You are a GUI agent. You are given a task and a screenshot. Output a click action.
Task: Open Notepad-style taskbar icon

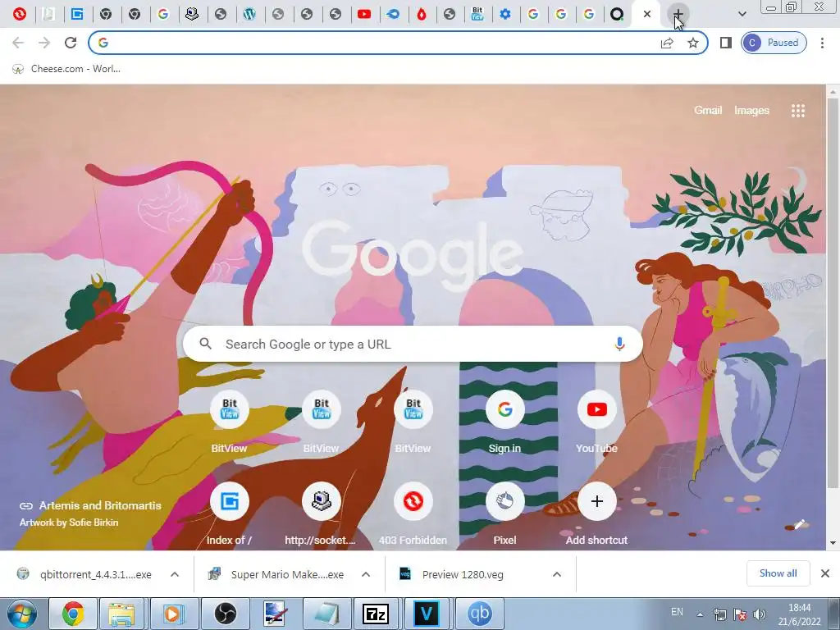tap(326, 614)
